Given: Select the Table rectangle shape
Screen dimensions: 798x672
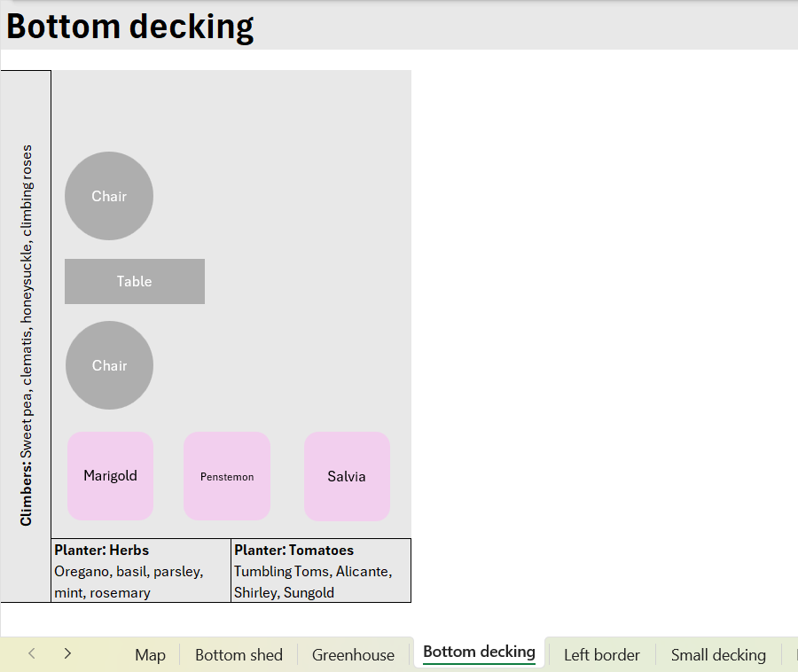Looking at the screenshot, I should [x=135, y=281].
